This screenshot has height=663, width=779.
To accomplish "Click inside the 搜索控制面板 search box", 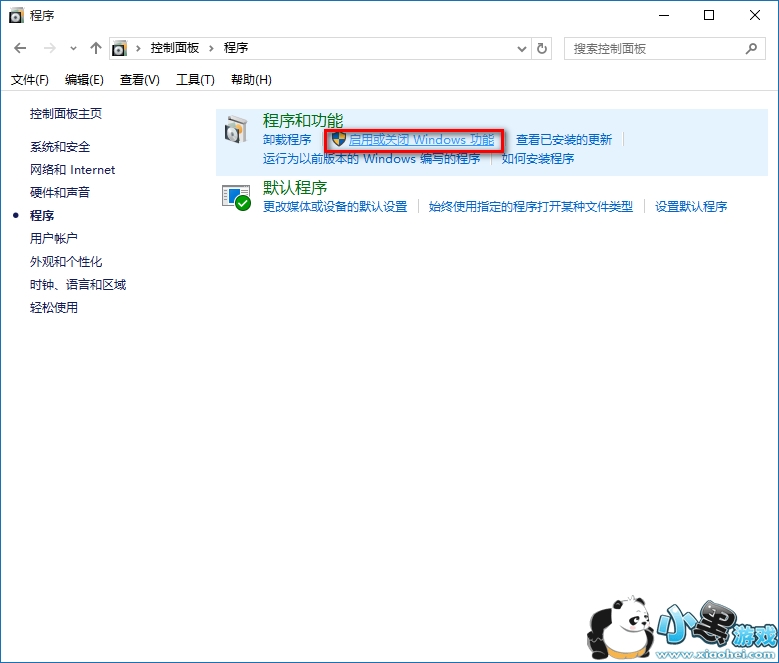I will coord(655,48).
